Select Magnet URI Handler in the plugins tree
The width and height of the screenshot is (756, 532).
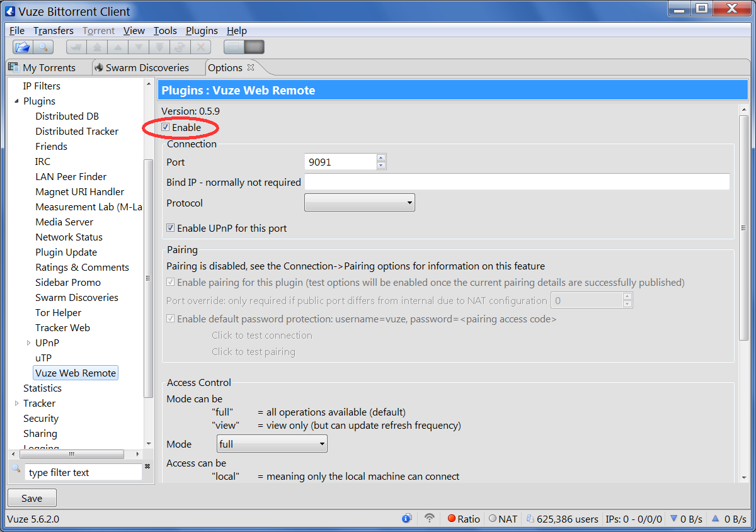pyautogui.click(x=79, y=191)
